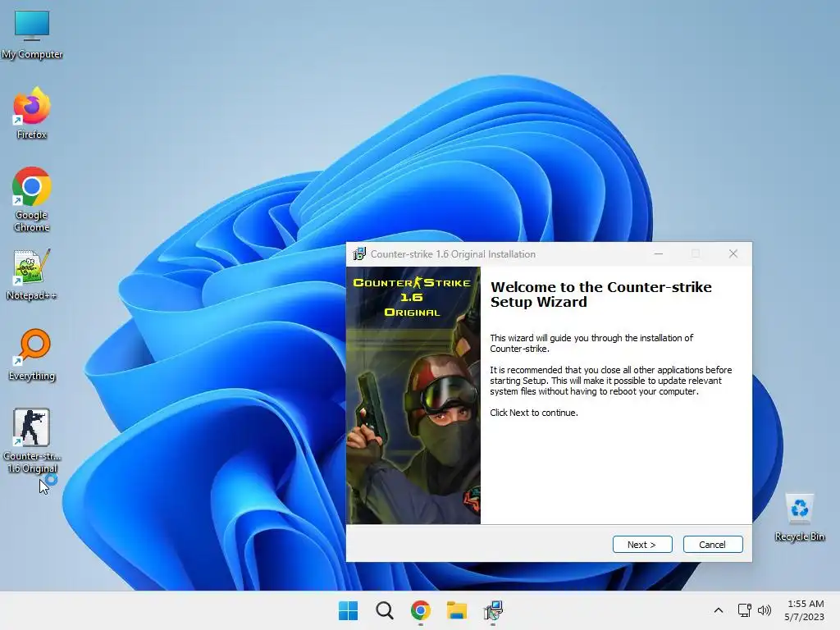Open the clock showing 1:55 AM

point(805,610)
